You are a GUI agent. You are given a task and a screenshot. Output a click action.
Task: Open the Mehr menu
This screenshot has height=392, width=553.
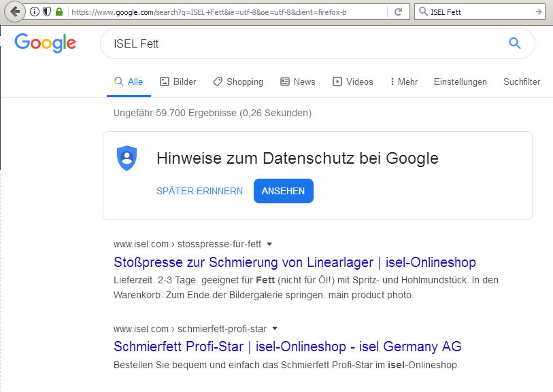click(404, 82)
